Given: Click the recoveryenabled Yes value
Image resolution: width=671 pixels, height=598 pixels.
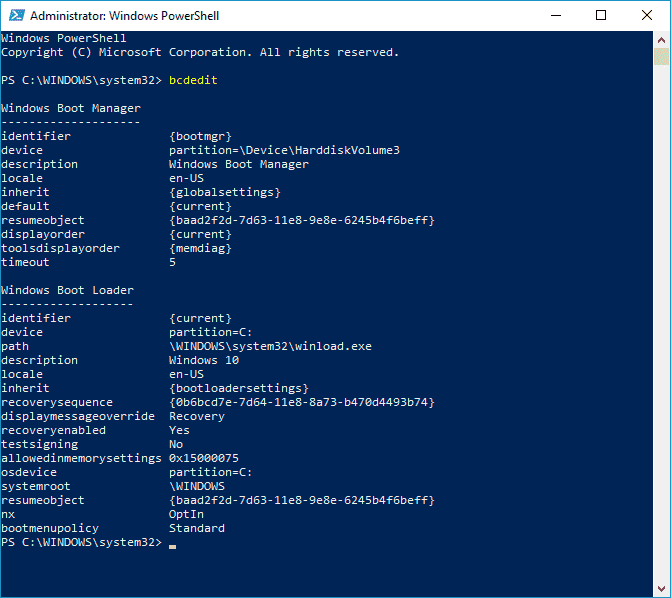Looking at the screenshot, I should 179,430.
